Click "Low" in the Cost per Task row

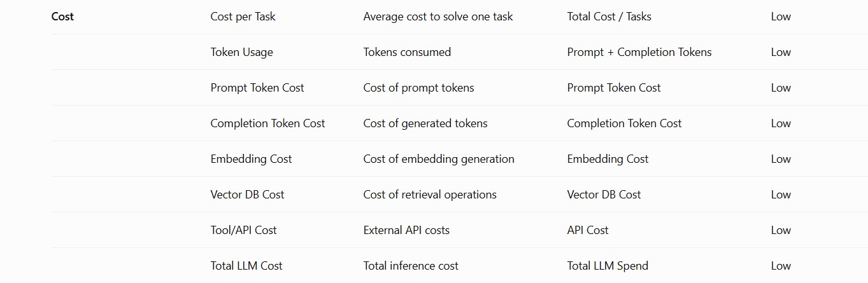click(781, 17)
